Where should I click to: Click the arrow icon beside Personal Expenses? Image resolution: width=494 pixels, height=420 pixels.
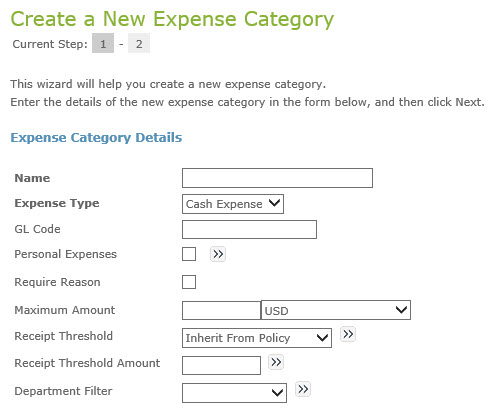tap(218, 254)
